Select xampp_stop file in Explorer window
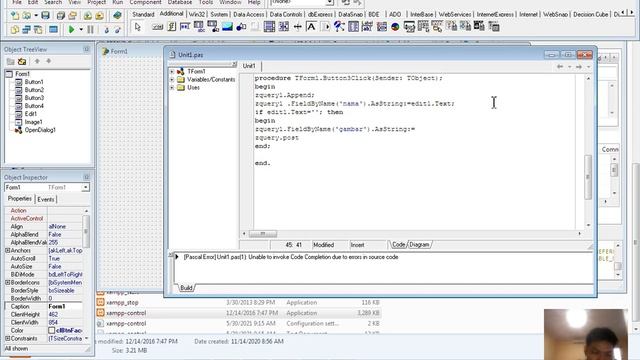The image size is (640, 360). click(x=122, y=302)
